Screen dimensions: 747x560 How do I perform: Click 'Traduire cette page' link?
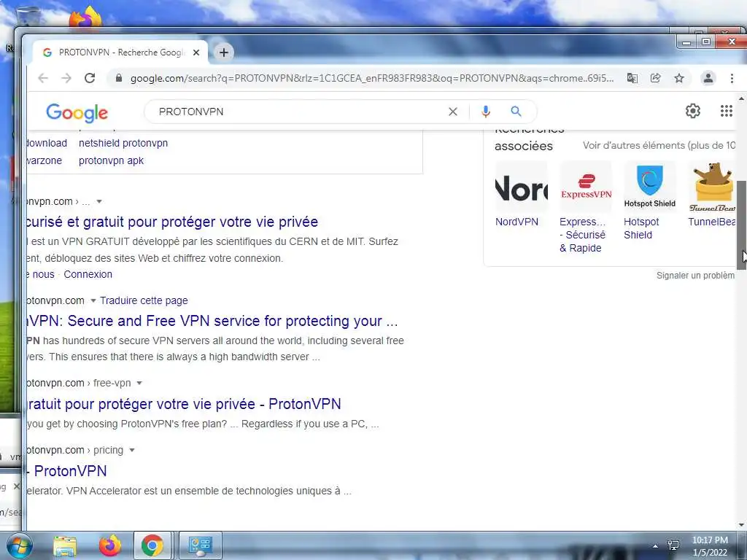tap(144, 300)
